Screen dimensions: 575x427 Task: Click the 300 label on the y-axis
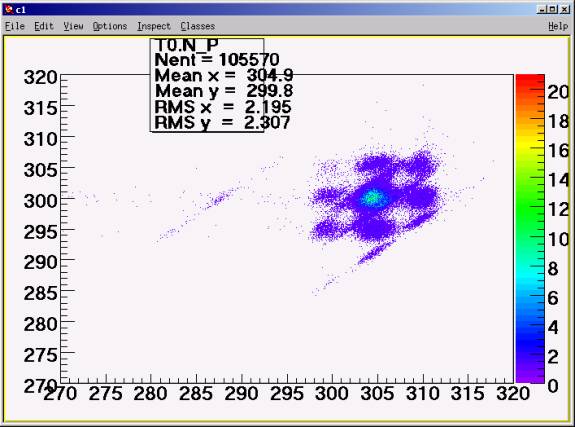41,201
